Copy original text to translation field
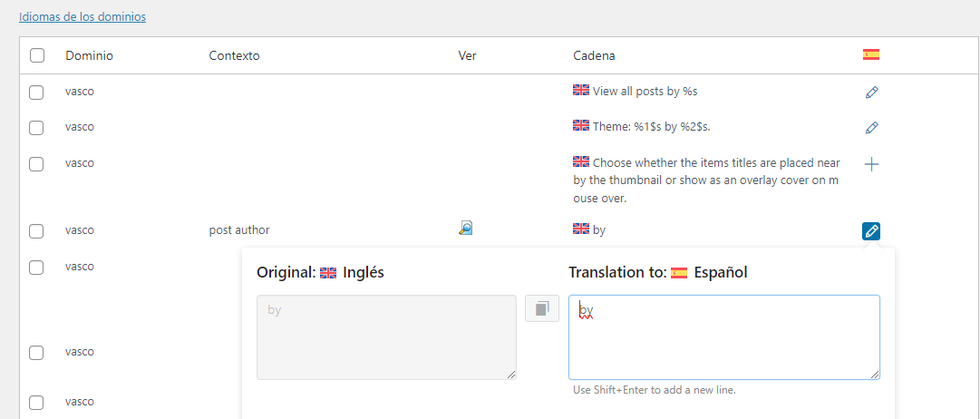This screenshot has height=419, width=980. point(542,308)
